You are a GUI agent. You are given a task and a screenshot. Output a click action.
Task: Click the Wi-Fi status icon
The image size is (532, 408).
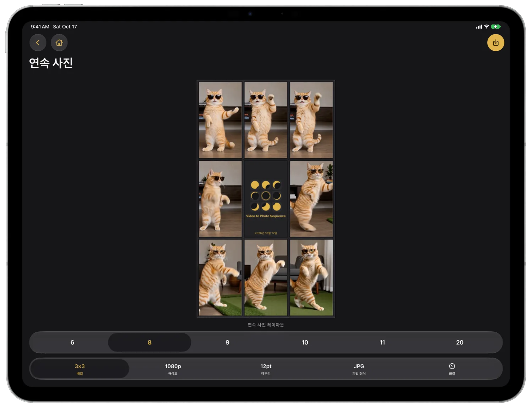point(487,27)
